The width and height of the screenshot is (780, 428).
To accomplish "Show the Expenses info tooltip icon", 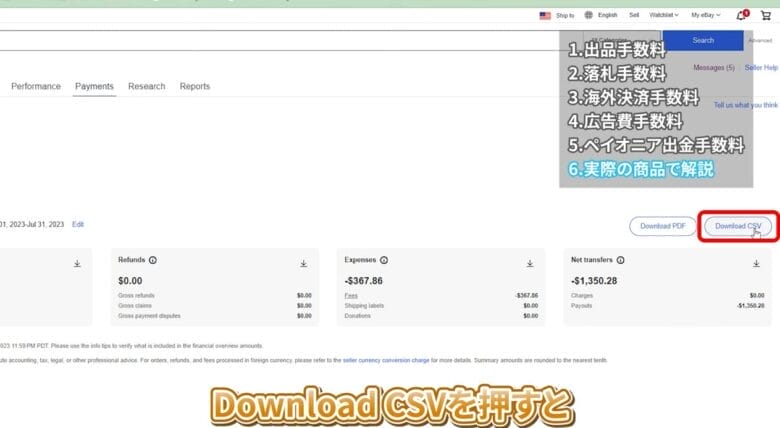I will coord(384,260).
